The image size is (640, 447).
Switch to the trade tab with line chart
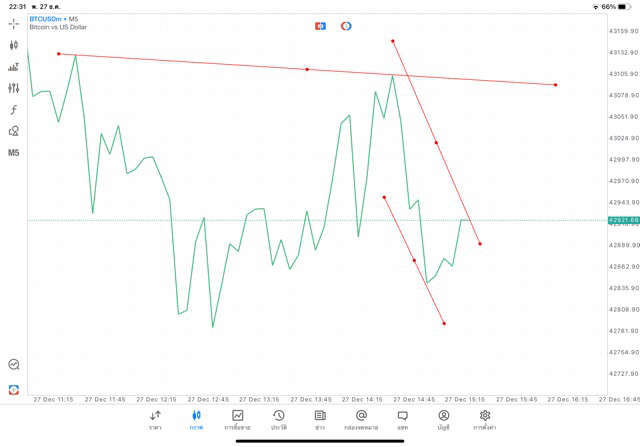[x=237, y=420]
